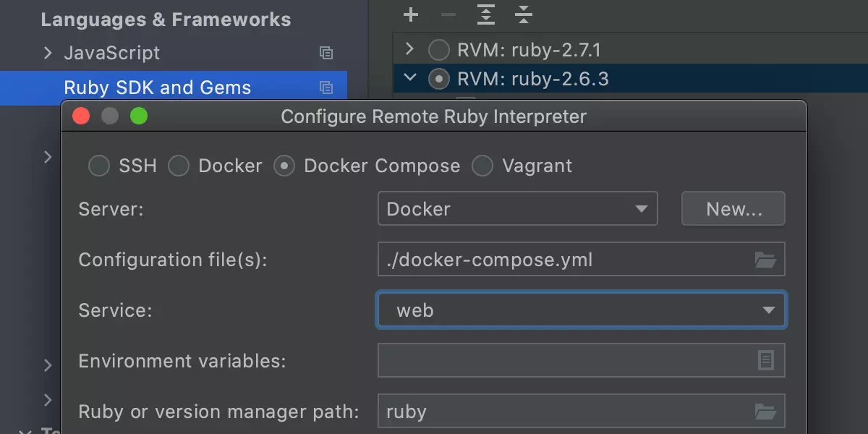The width and height of the screenshot is (868, 434).
Task: Select Ruby SDK and Gems settings item
Action: pyautogui.click(x=174, y=88)
